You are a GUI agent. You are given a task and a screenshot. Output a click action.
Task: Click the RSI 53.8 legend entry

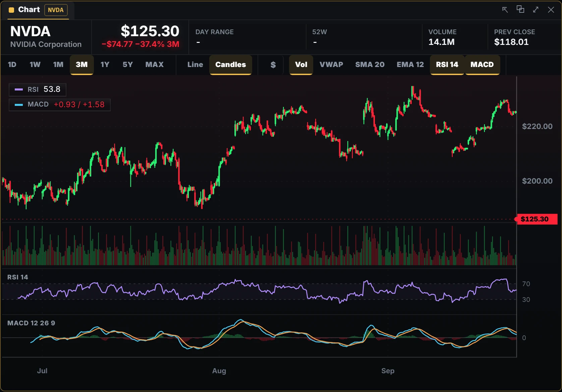pyautogui.click(x=38, y=89)
